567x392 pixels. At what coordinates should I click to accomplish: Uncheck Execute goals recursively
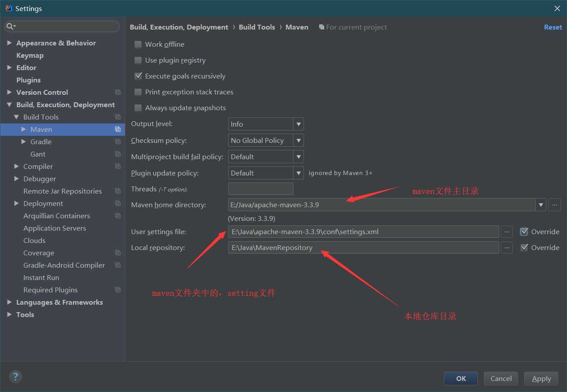tap(138, 76)
